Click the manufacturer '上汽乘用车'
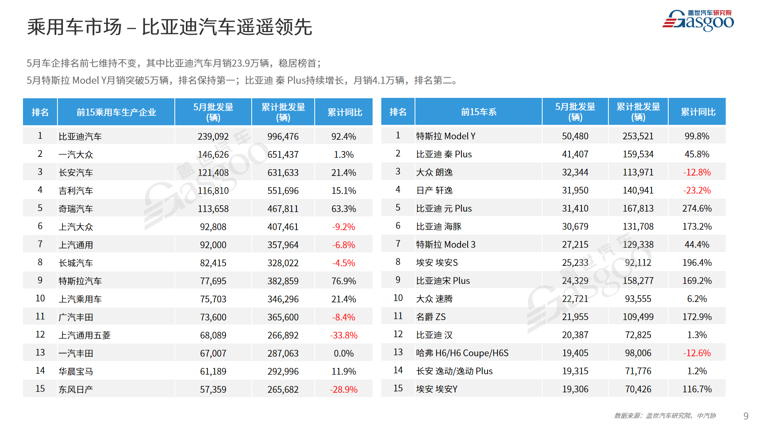The image size is (760, 428). tap(80, 300)
